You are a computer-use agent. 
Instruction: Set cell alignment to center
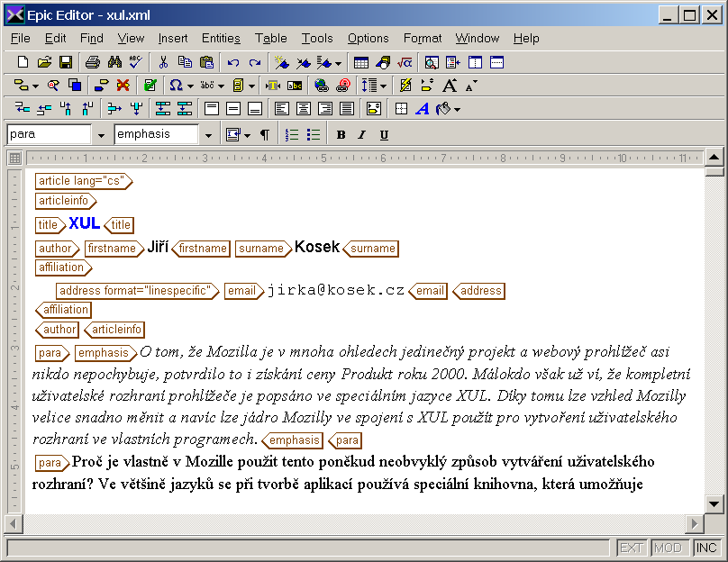303,109
